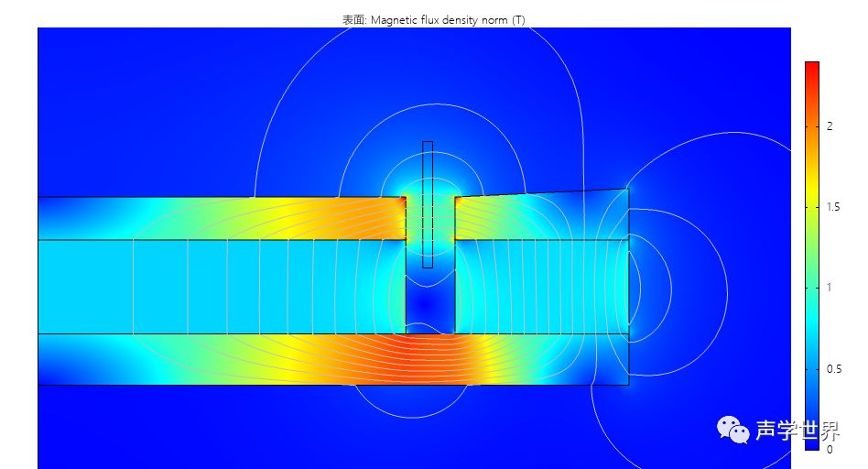Click the "2" tick label on the color legend
This screenshot has height=469, width=868.
(x=830, y=126)
